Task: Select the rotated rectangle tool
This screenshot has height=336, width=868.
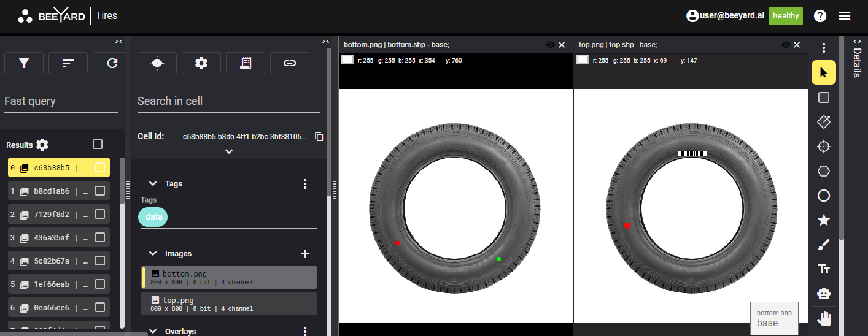Action: [x=824, y=122]
